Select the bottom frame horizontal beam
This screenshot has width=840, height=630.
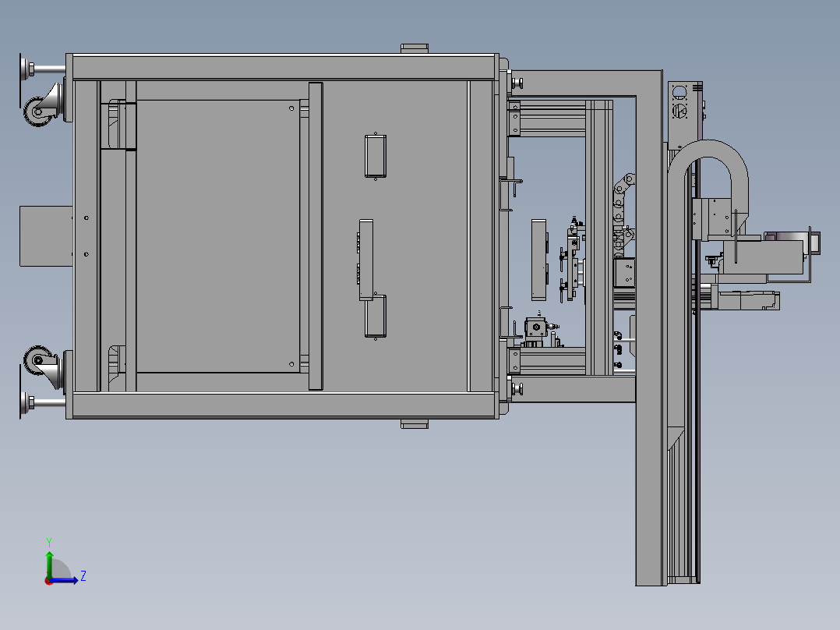point(282,405)
